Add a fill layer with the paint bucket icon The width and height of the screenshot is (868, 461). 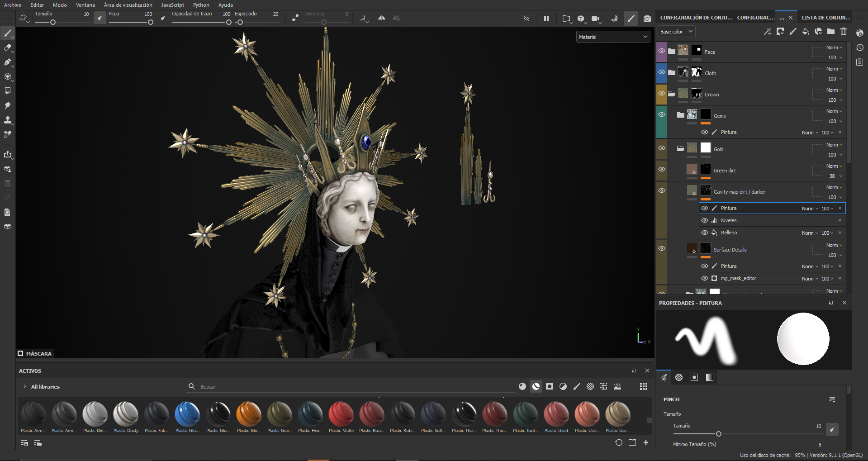[806, 32]
